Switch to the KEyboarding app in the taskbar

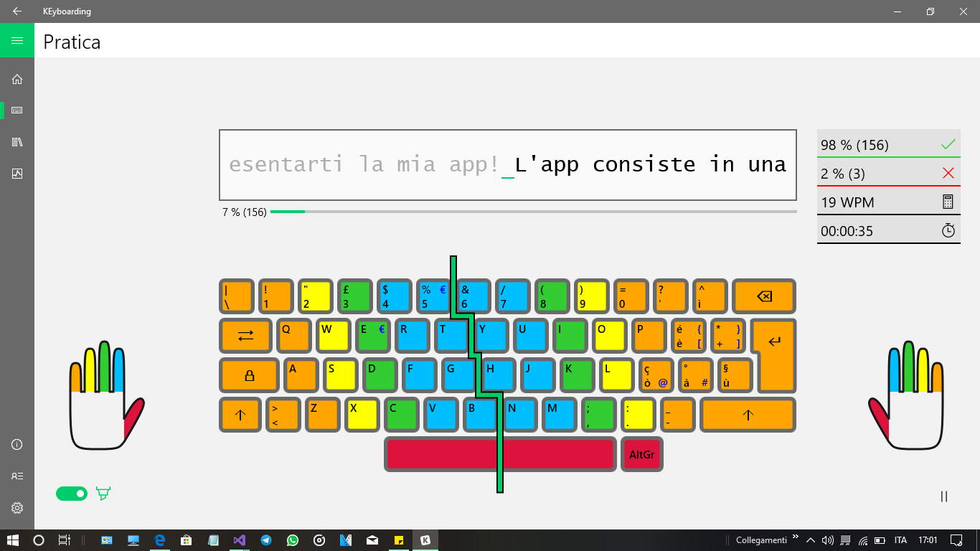pyautogui.click(x=425, y=540)
